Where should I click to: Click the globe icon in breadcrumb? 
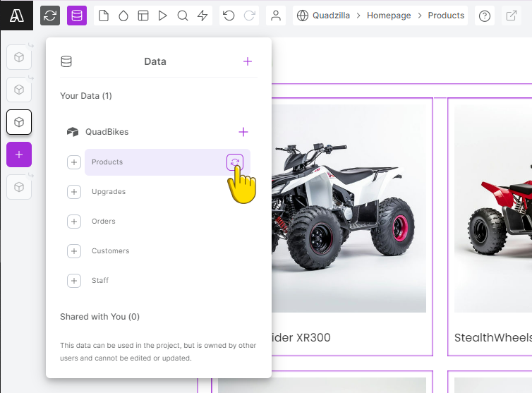pos(303,16)
